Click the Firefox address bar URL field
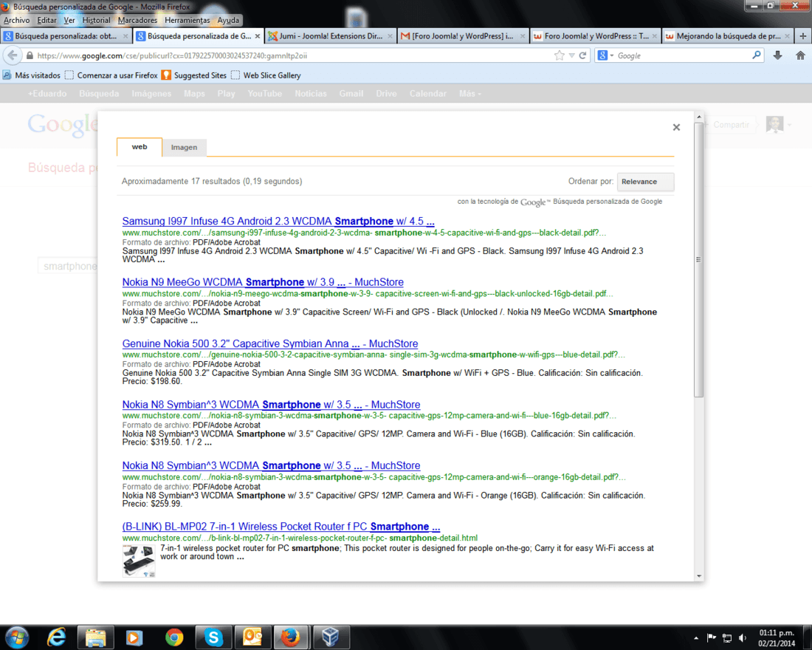The image size is (812, 650). [x=290, y=55]
